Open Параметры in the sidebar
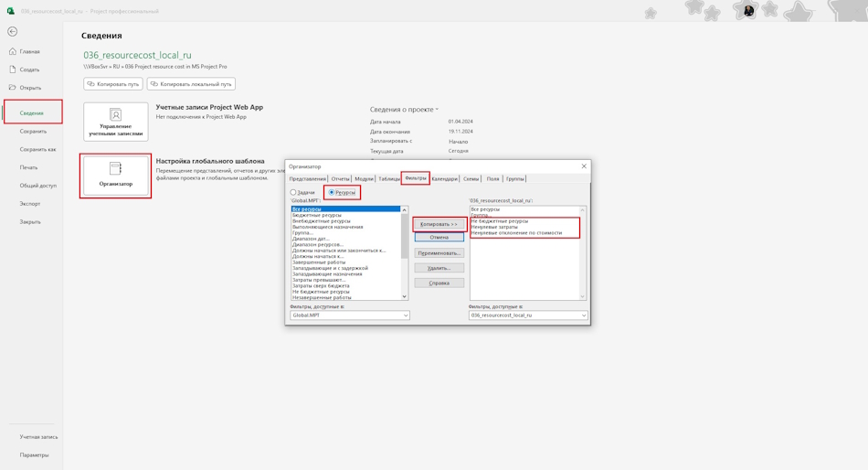868x470 pixels. 35,454
